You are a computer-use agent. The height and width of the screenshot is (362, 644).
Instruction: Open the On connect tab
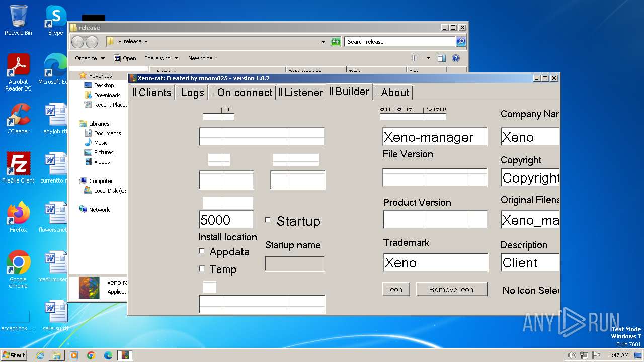[242, 93]
